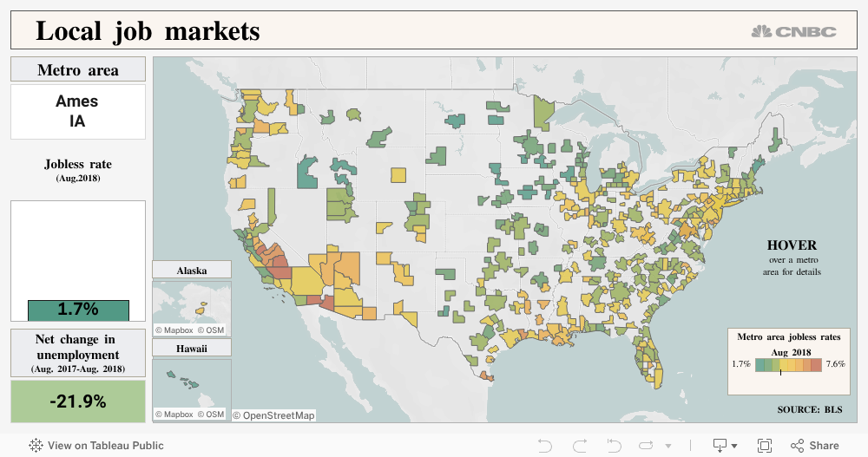Click the 'Hawaii' label above the inset

pyautogui.click(x=192, y=349)
